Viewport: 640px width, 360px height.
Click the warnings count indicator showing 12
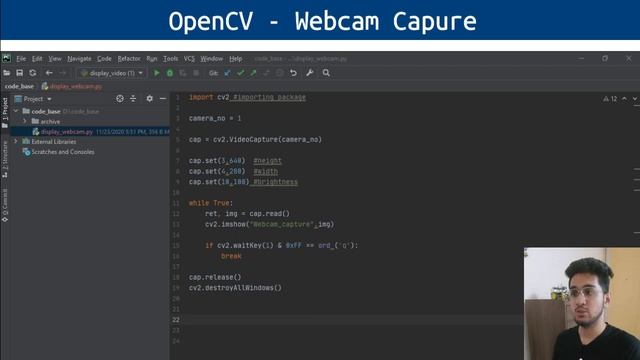pyautogui.click(x=610, y=99)
